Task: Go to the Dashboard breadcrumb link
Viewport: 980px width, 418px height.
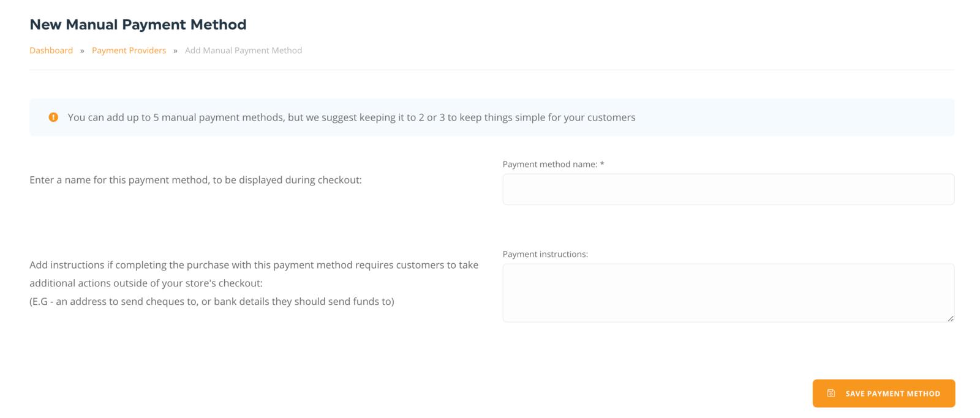Action: coord(51,50)
